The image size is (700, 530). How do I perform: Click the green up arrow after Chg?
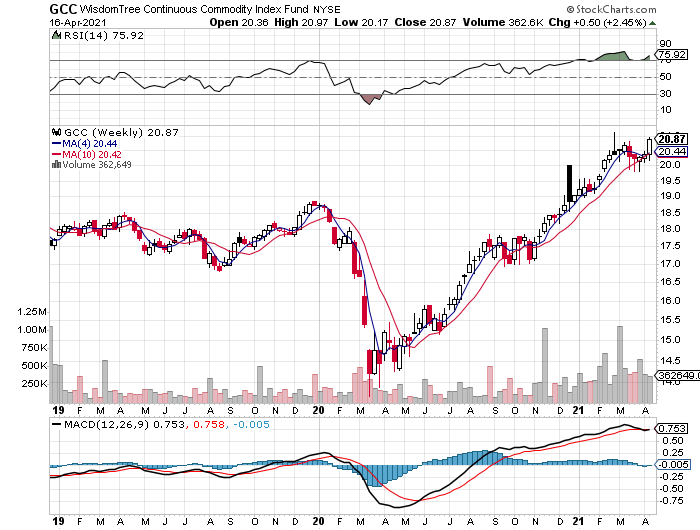[653, 23]
